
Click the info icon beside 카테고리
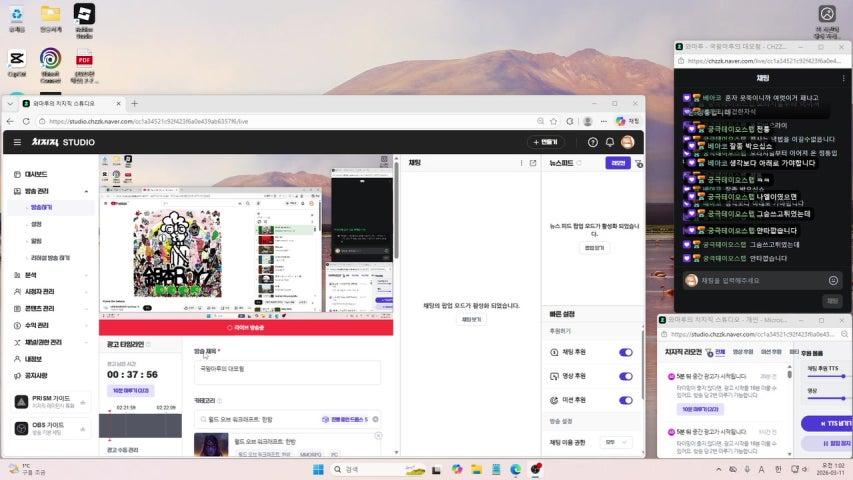(220, 401)
